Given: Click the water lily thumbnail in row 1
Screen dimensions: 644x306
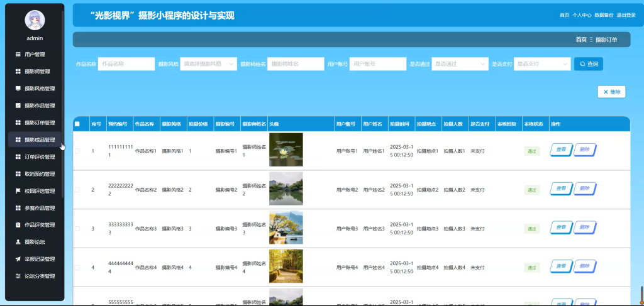Looking at the screenshot, I should click(286, 150).
